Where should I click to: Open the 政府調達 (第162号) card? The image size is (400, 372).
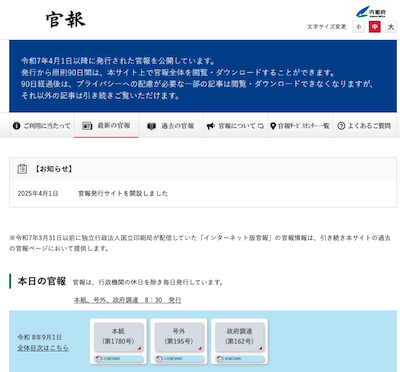[240, 336]
